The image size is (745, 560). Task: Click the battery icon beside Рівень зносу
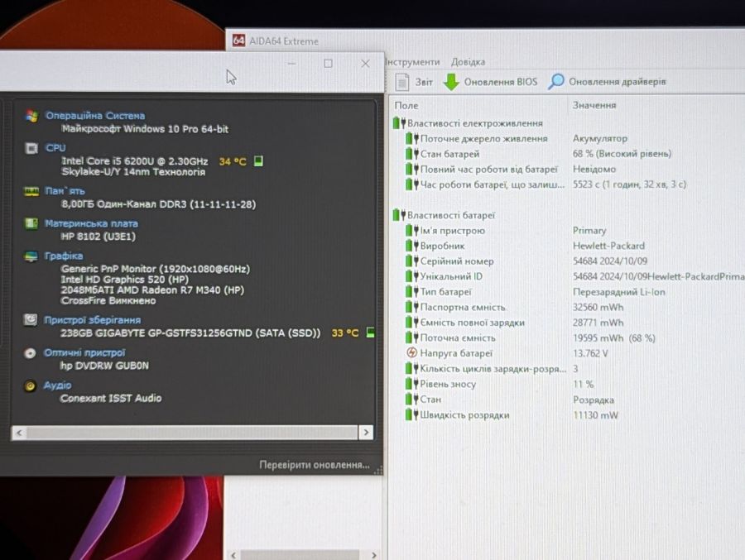[x=412, y=384]
